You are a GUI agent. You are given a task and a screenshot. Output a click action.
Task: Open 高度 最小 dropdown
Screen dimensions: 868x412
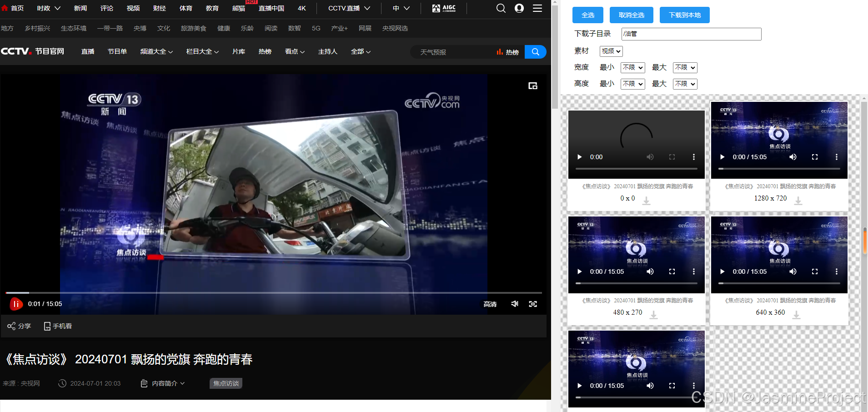(632, 84)
